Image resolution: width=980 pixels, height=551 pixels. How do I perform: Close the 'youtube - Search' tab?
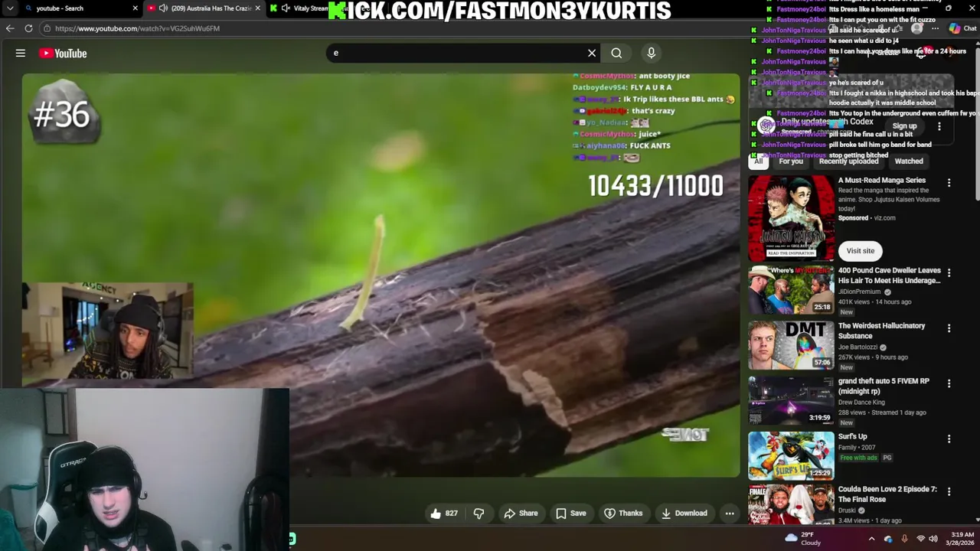tap(136, 8)
